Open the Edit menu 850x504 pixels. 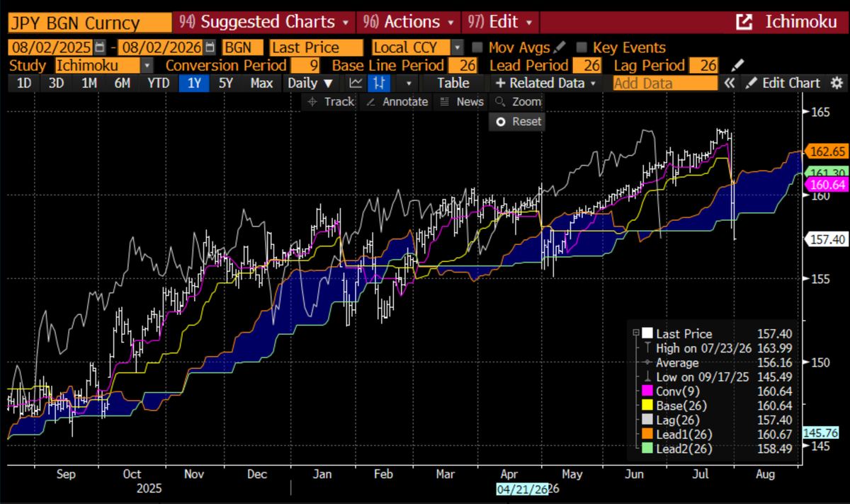(x=499, y=22)
